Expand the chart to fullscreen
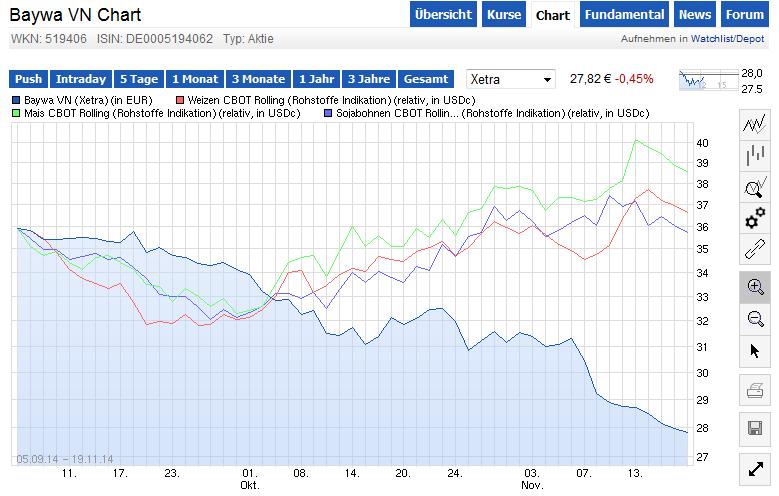This screenshot has height=496, width=779. click(x=755, y=469)
